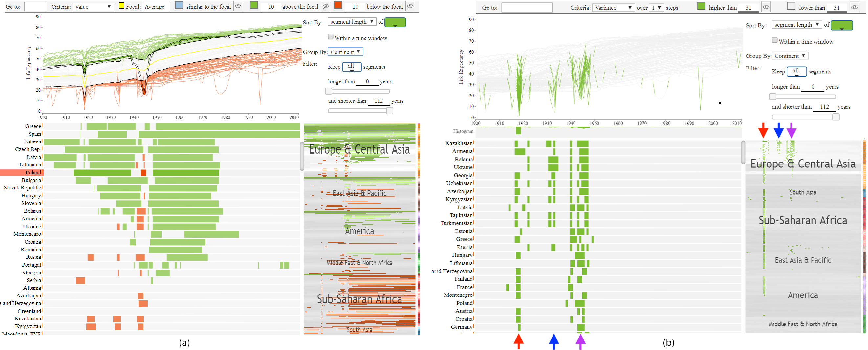Click the yellow Focal color swatch

coord(121,5)
